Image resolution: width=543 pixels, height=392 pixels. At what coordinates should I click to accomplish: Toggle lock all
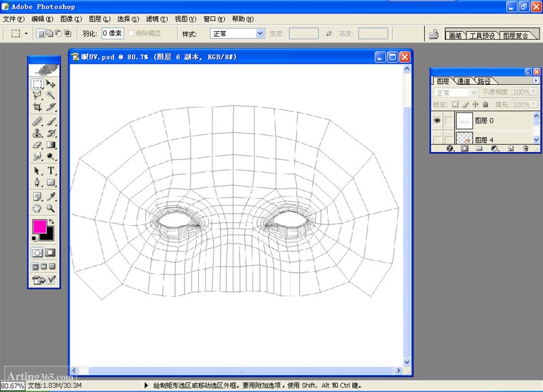(485, 104)
